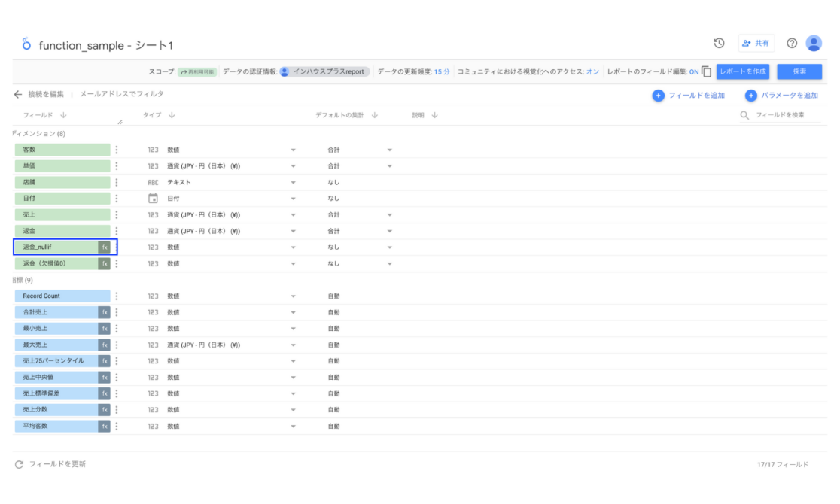Click the back arrow beside 接続を編集

[17, 96]
